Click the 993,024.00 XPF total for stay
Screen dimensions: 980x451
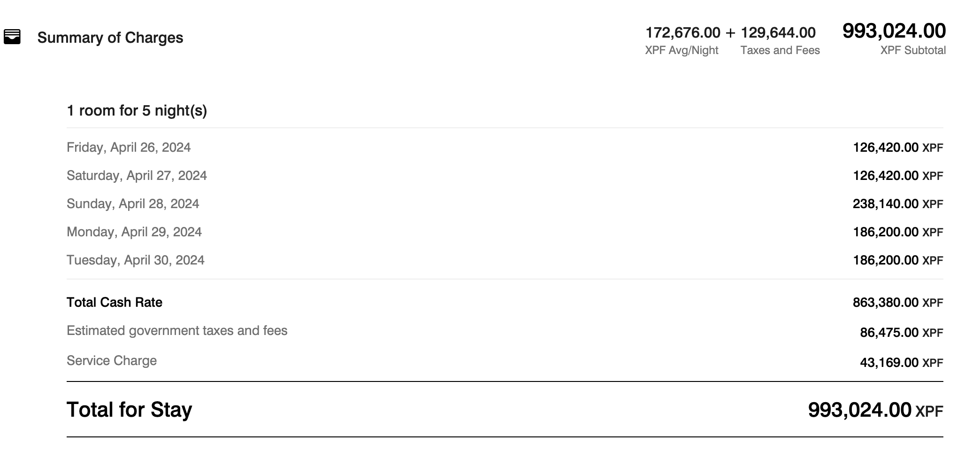tap(876, 410)
